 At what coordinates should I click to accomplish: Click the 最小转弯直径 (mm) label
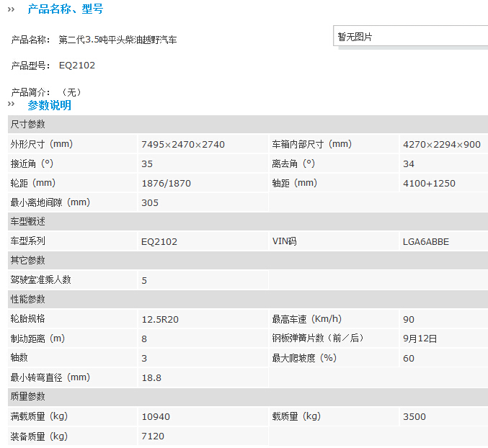(x=50, y=377)
